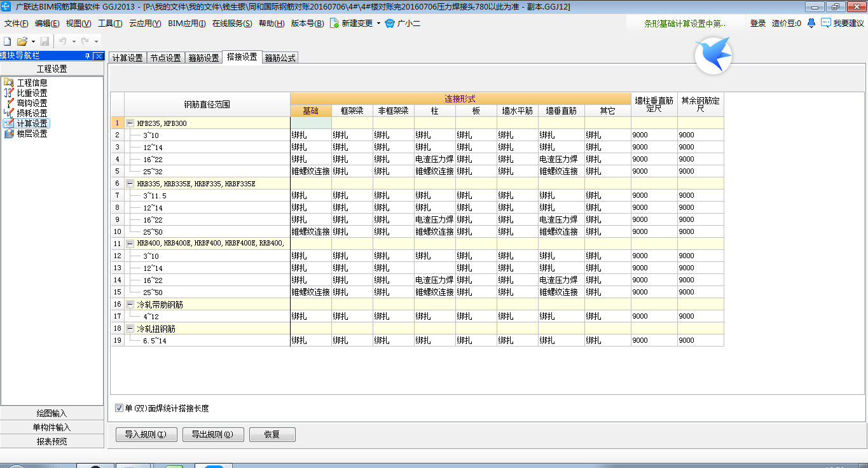The width and height of the screenshot is (868, 468).
Task: Open the BIM应用 menu
Action: click(x=187, y=24)
